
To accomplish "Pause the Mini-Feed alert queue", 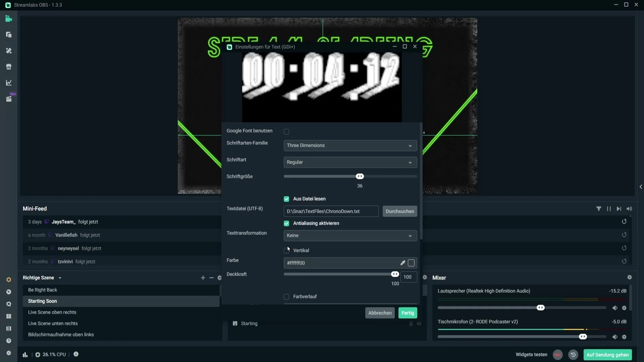I will pos(609,209).
